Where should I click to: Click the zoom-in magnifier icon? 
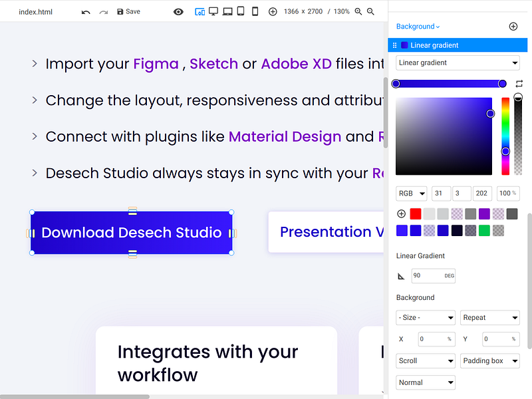[358, 11]
